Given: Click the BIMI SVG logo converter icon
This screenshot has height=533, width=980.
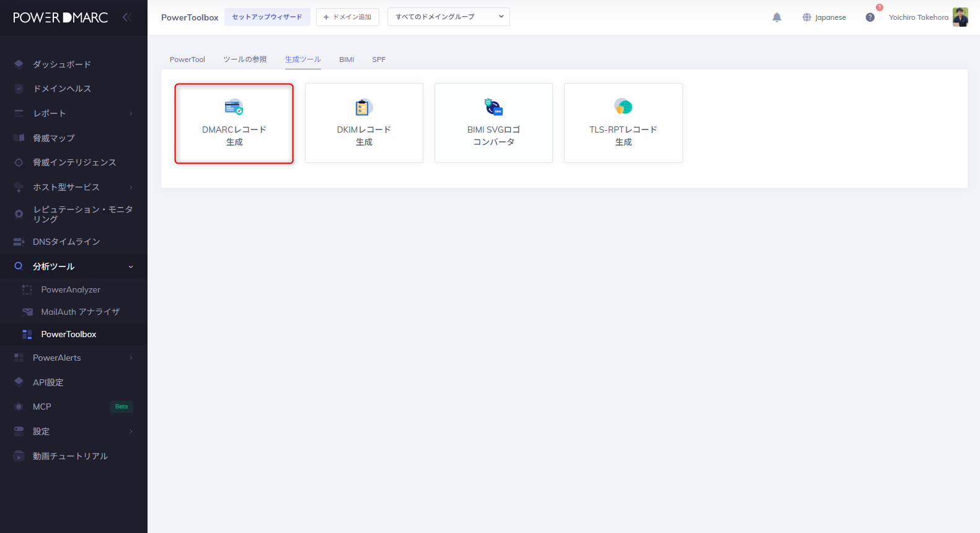Looking at the screenshot, I should click(x=493, y=107).
